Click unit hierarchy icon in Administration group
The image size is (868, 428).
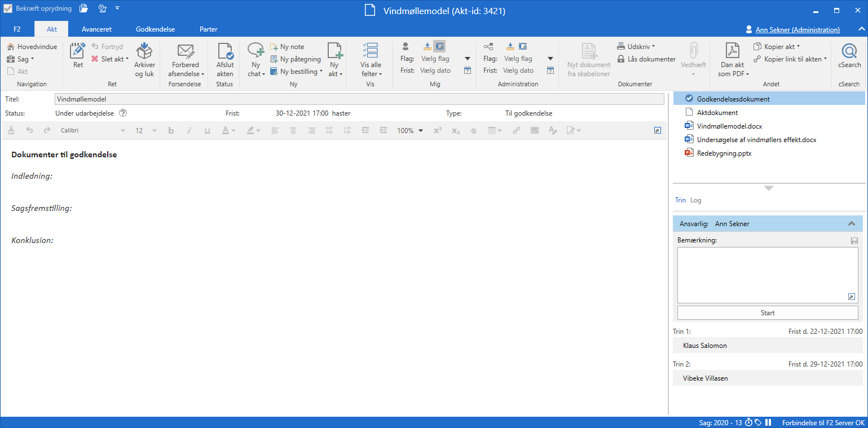[488, 46]
